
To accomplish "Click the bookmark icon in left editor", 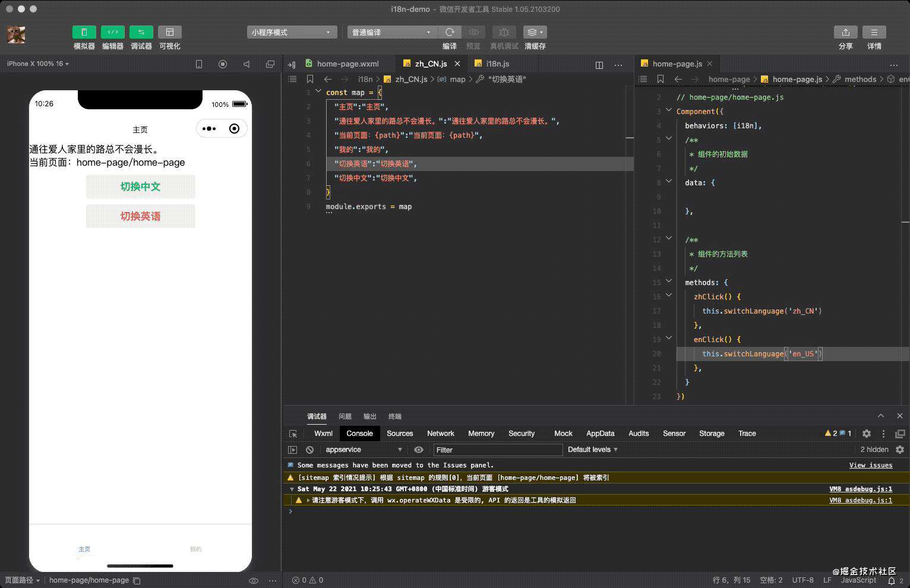I will point(310,79).
